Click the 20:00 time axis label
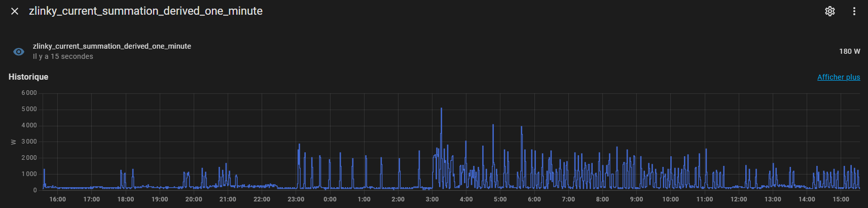 (x=194, y=199)
